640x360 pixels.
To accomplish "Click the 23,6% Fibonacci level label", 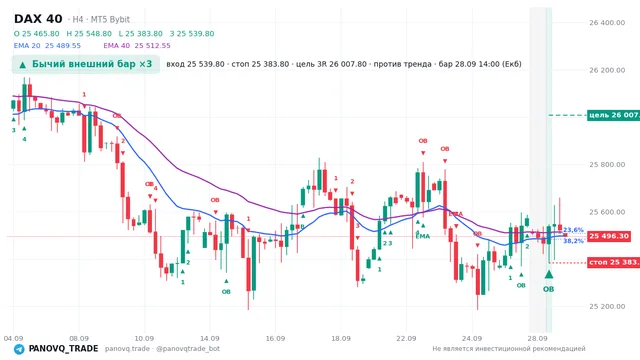I will pos(573,230).
